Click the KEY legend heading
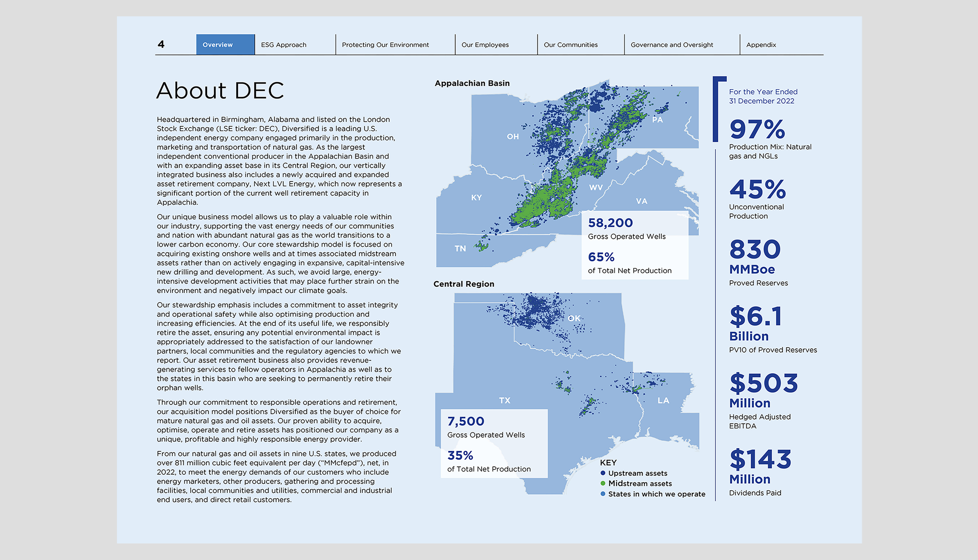This screenshot has width=978, height=560. [x=608, y=463]
